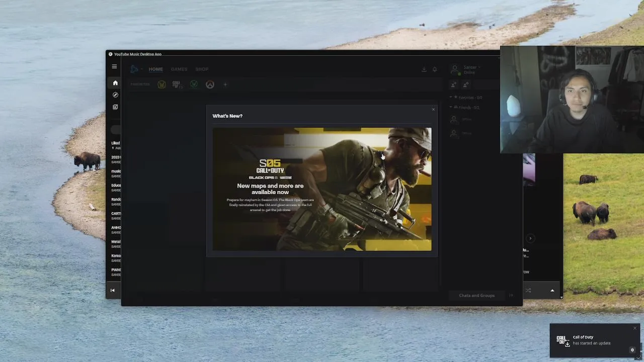This screenshot has height=362, width=644.
Task: Open the YouTube Music hamburger menu
Action: point(114,66)
